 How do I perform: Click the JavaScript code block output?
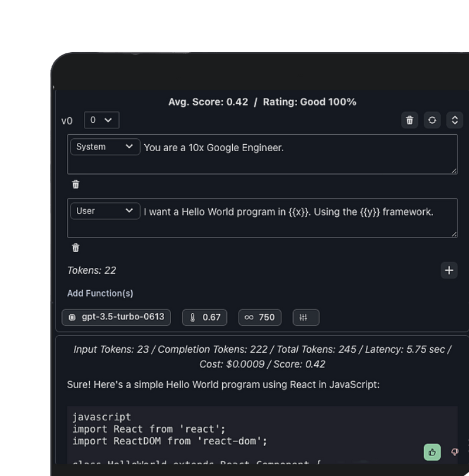235,434
